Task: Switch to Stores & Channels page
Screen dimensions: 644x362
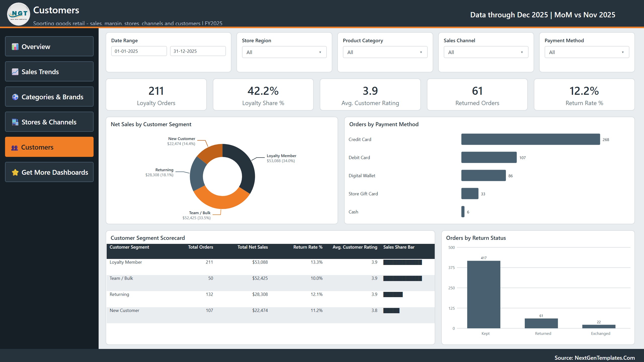Action: [x=49, y=122]
